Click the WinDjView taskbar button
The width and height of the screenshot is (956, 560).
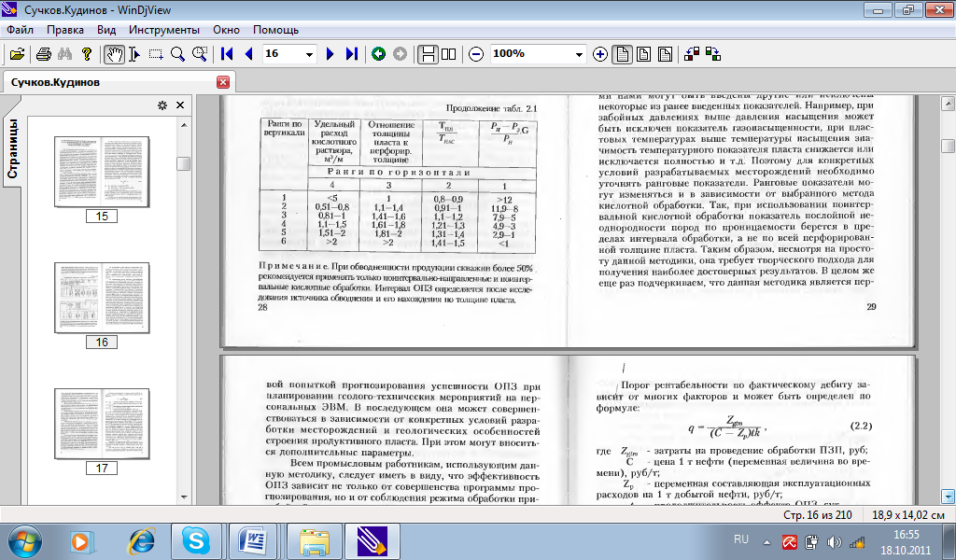click(x=372, y=541)
